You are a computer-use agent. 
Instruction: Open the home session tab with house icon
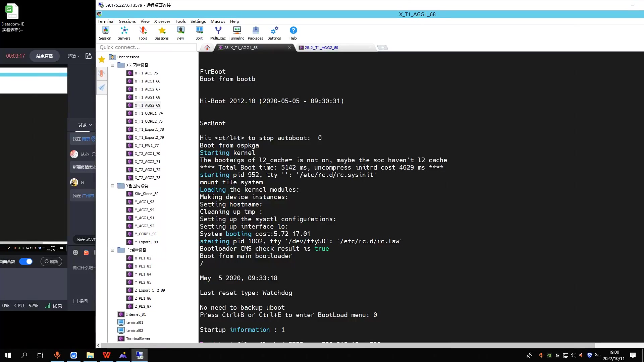click(207, 48)
